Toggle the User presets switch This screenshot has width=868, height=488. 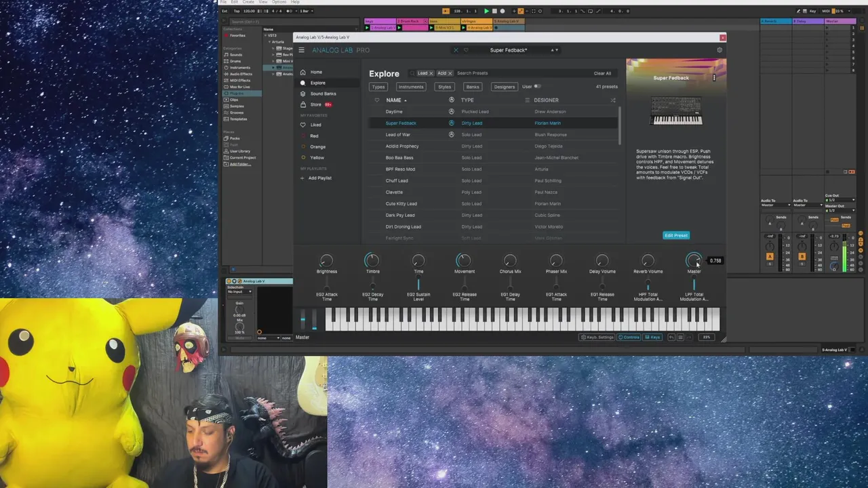point(537,87)
